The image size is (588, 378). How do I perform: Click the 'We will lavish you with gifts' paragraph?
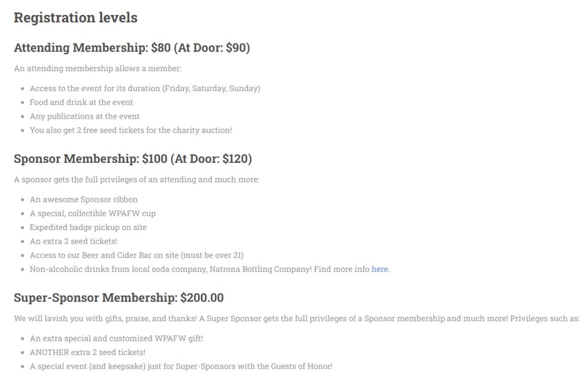coord(296,318)
